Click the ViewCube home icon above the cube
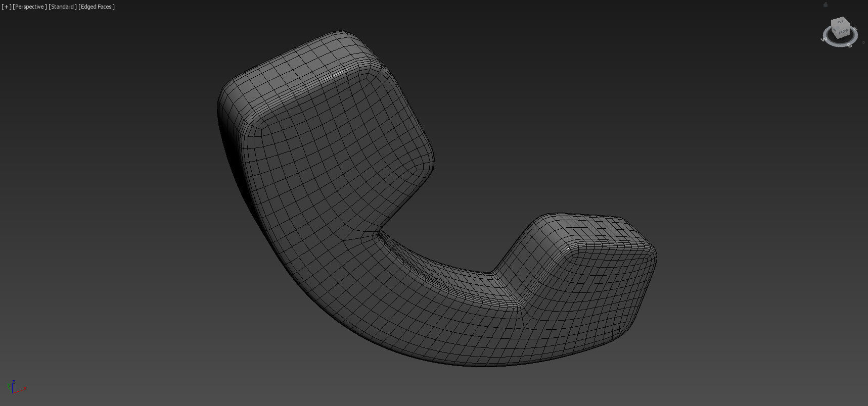Screen dimensions: 868x406 [826, 5]
